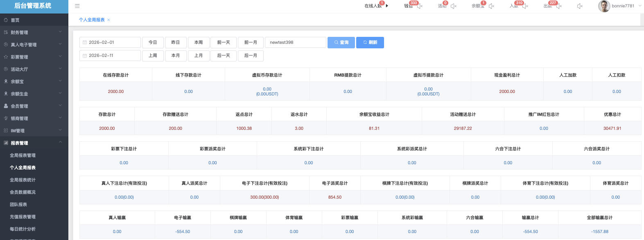Close the 个人全局报表 tab with the x icon

[108, 20]
